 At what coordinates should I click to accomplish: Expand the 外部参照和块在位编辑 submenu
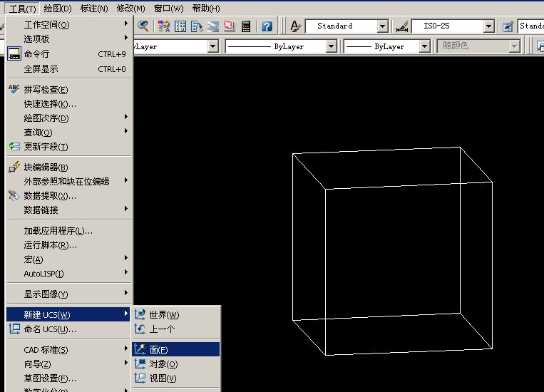(69, 181)
